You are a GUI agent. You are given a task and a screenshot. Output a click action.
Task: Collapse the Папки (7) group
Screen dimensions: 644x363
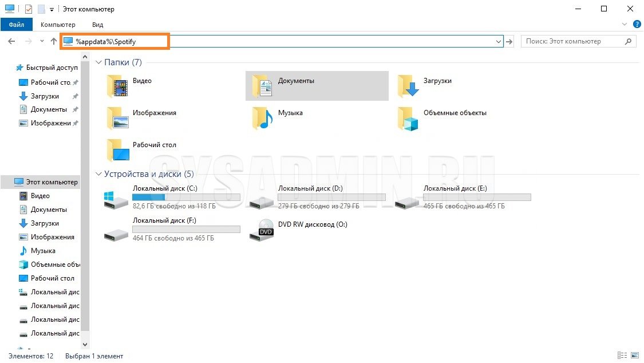[x=98, y=62]
